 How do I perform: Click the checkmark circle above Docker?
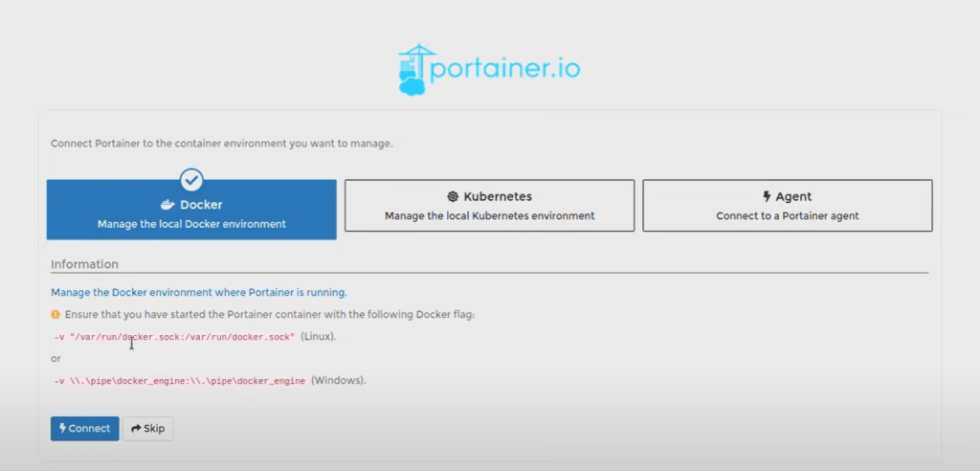point(191,179)
